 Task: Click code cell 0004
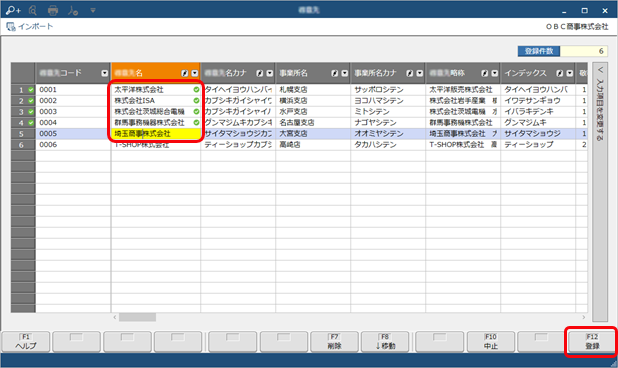(73, 123)
